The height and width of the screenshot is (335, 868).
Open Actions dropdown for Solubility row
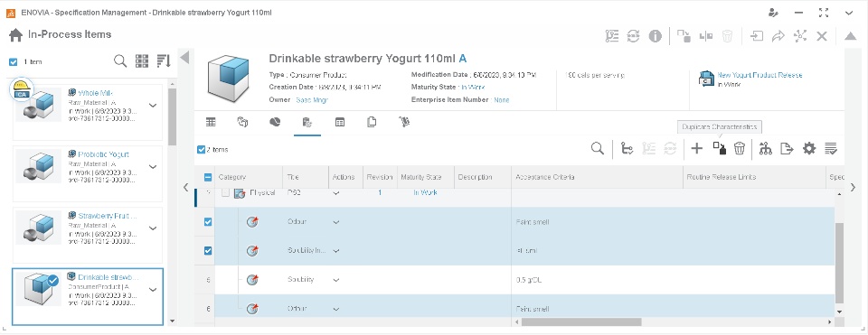pyautogui.click(x=336, y=280)
